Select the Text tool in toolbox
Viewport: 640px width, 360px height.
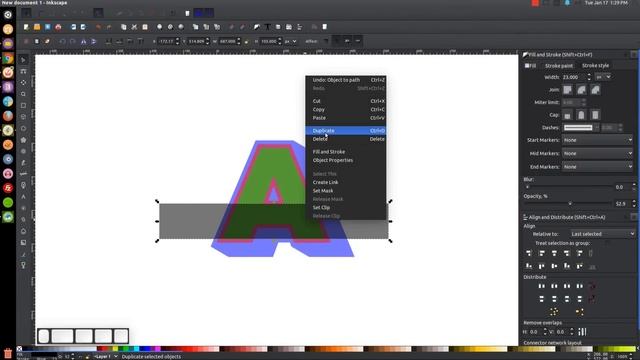pos(23,197)
